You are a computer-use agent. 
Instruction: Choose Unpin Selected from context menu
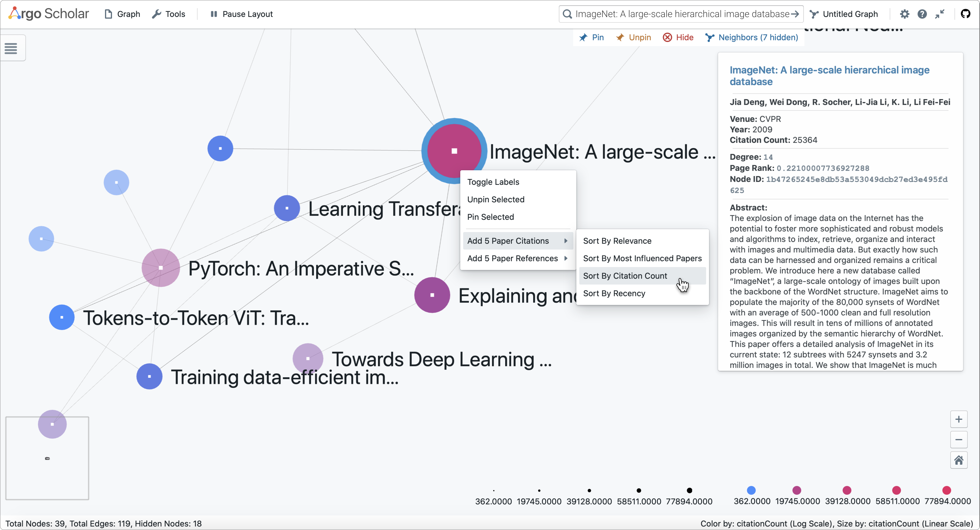(x=518, y=199)
